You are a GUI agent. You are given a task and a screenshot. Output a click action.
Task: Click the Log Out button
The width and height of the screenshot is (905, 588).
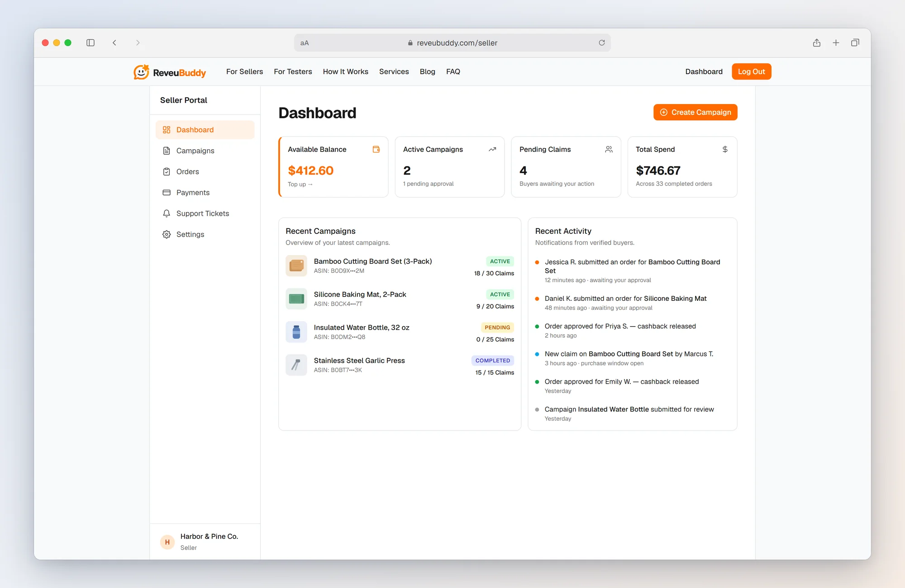752,71
